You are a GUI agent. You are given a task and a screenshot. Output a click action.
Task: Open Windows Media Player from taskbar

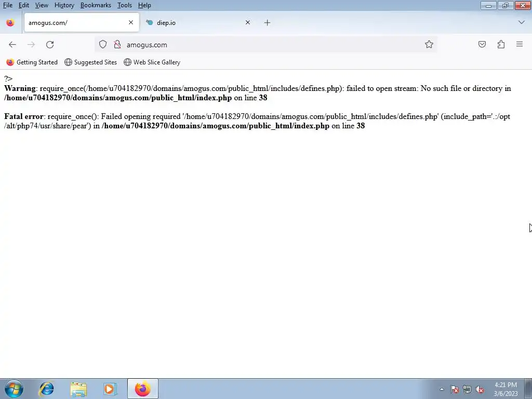pyautogui.click(x=110, y=389)
